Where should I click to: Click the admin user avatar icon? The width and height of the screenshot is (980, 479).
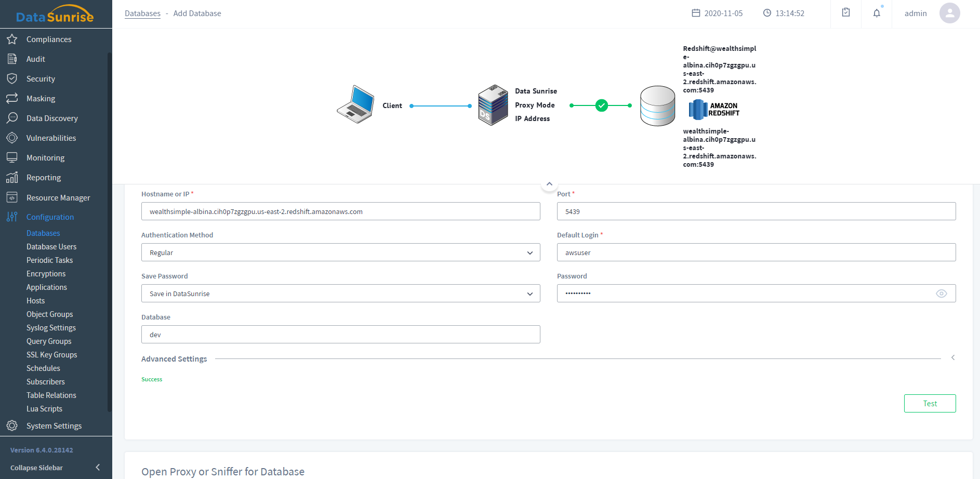click(x=949, y=14)
